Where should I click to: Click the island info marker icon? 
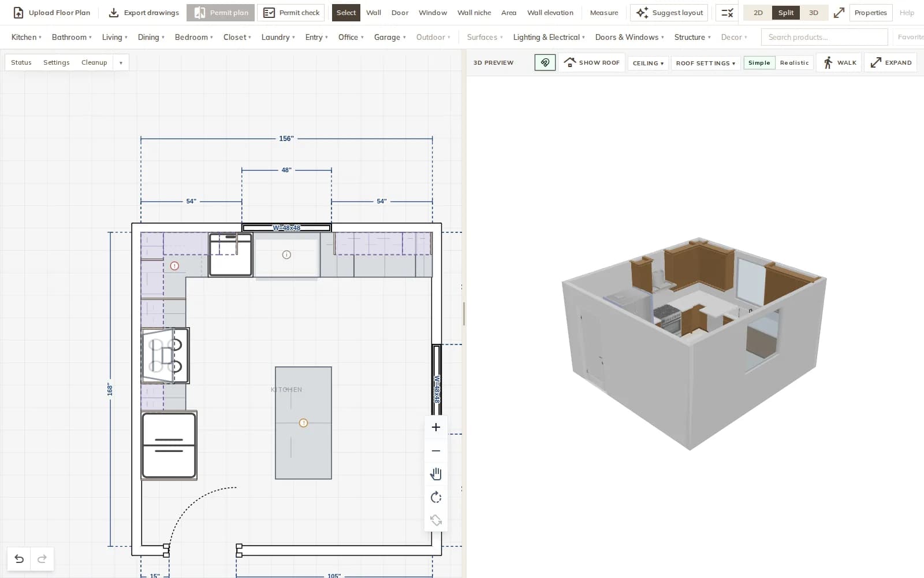[303, 423]
